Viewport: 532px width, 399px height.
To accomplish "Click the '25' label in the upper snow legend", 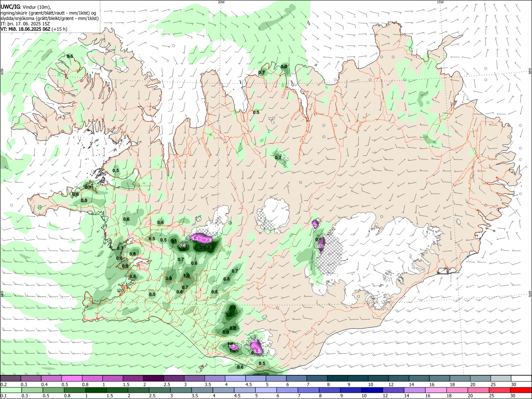I will coord(493,384).
